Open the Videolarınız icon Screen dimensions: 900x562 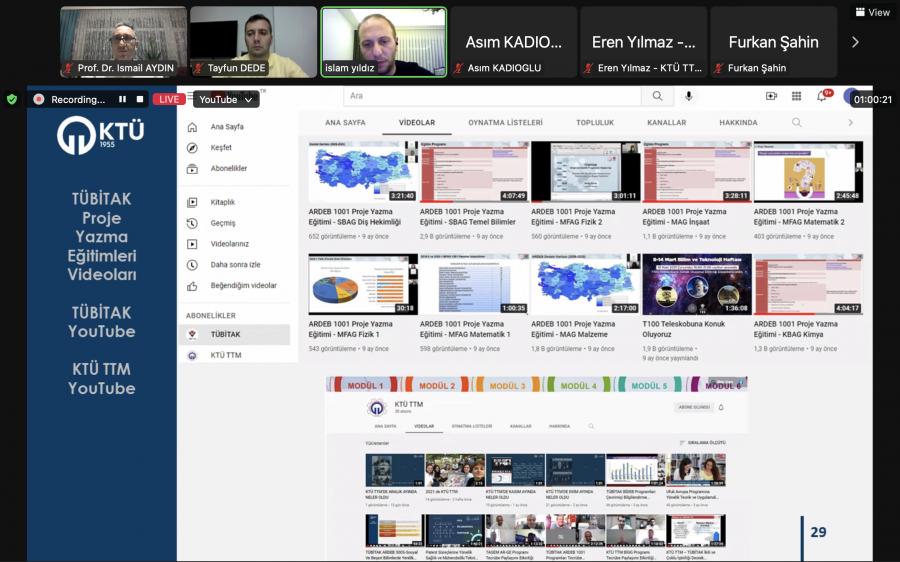pyautogui.click(x=192, y=244)
